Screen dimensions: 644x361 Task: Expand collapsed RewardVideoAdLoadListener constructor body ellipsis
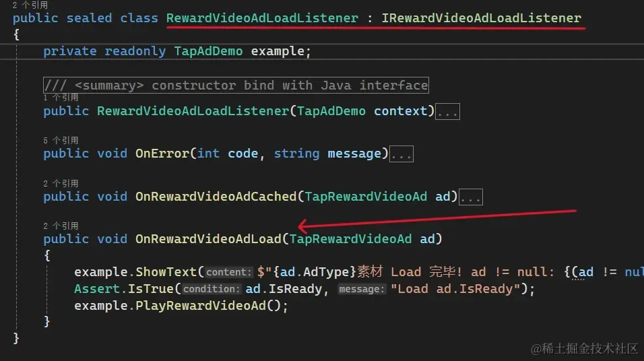click(x=448, y=111)
